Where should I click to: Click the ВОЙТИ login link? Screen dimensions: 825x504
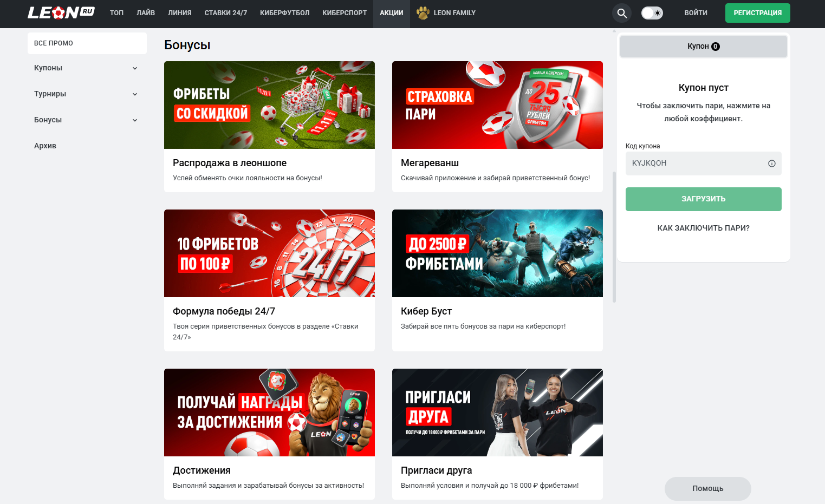pos(696,13)
